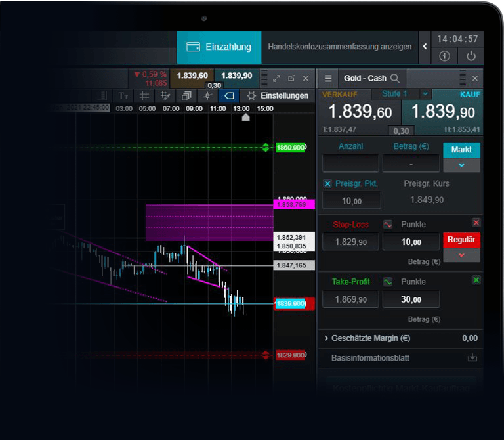Click the crosshair tool in chart toolbar
Image resolution: width=504 pixels, height=440 pixels.
tap(207, 95)
